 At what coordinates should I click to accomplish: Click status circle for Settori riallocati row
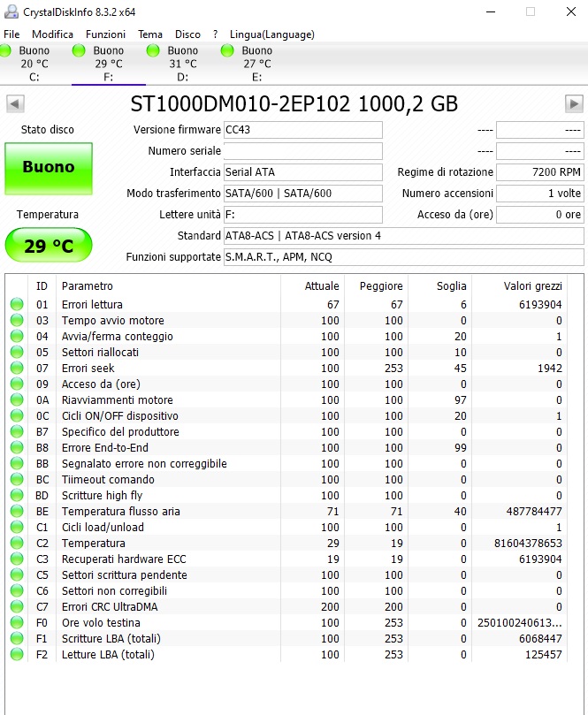tap(17, 352)
